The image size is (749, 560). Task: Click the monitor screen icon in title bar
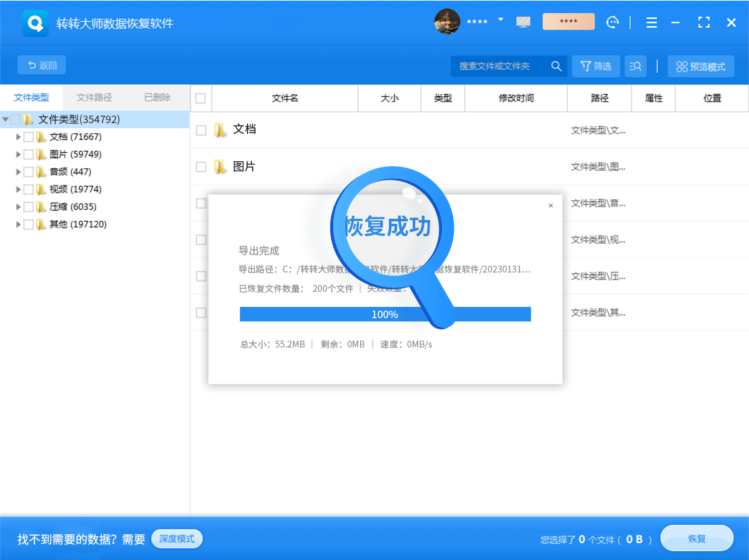[523, 22]
